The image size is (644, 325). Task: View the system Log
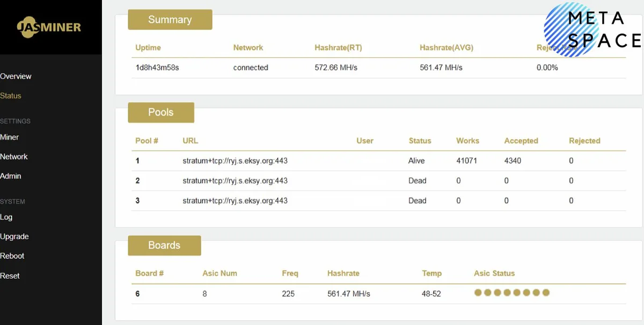(x=6, y=217)
